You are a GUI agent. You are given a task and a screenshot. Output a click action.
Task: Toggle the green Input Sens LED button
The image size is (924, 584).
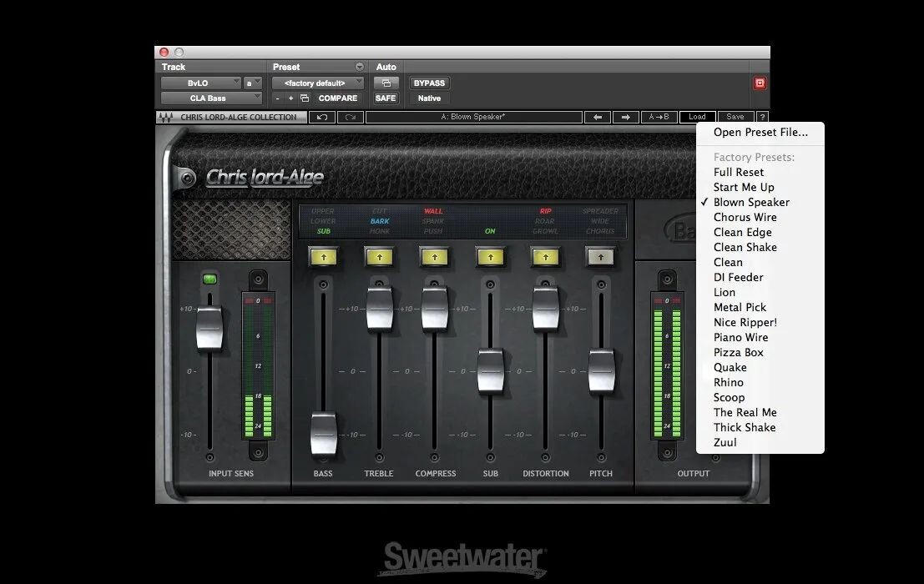pos(210,279)
